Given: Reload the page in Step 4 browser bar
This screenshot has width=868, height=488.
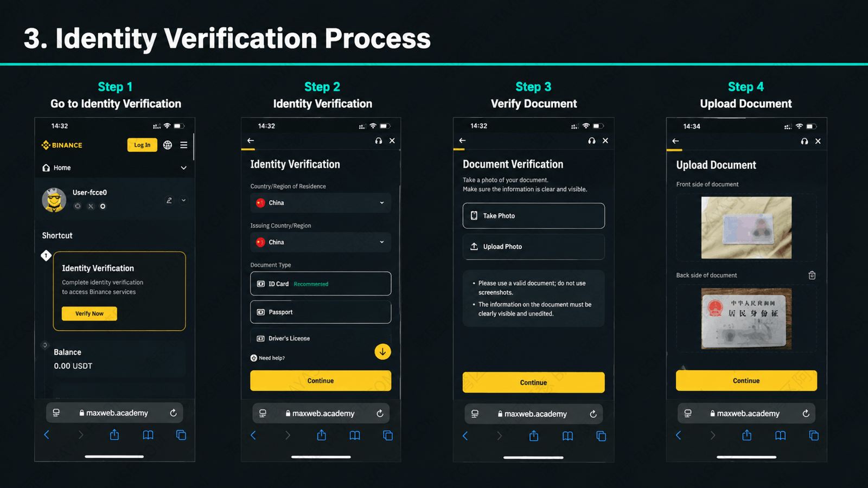Looking at the screenshot, I should (806, 413).
